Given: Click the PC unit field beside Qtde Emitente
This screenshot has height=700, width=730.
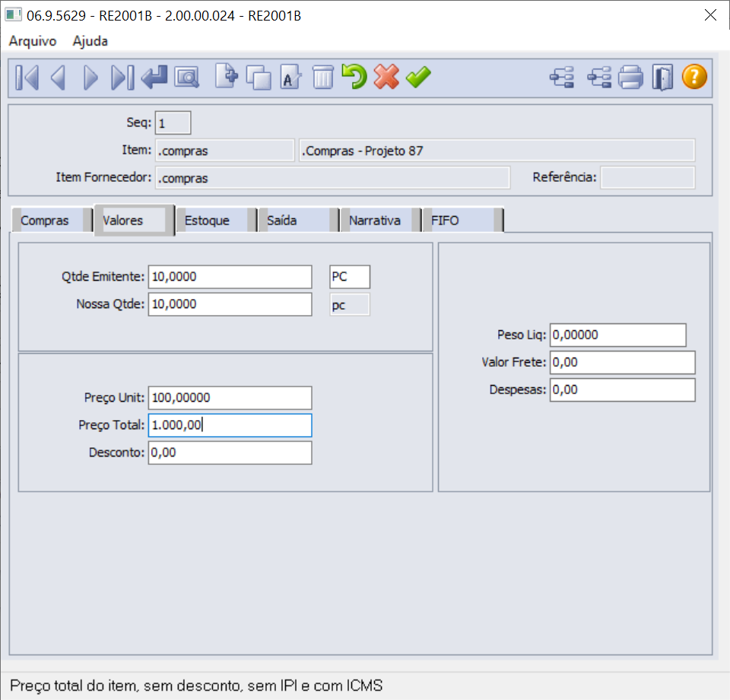Looking at the screenshot, I should 350,277.
